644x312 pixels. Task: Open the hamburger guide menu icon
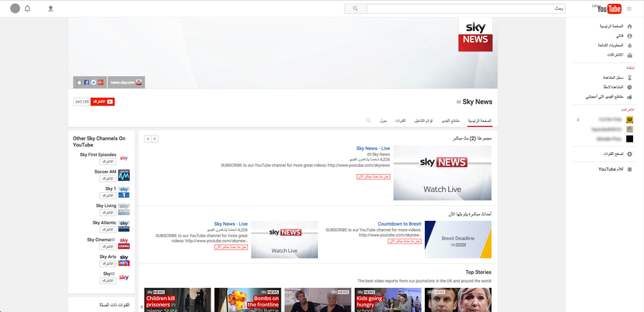click(629, 9)
